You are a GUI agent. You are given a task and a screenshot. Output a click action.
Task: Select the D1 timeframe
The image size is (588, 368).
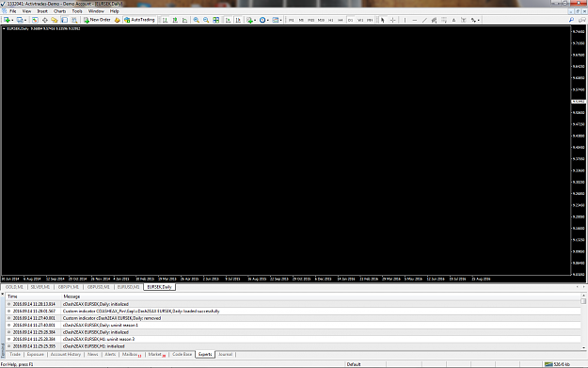pyautogui.click(x=350, y=21)
